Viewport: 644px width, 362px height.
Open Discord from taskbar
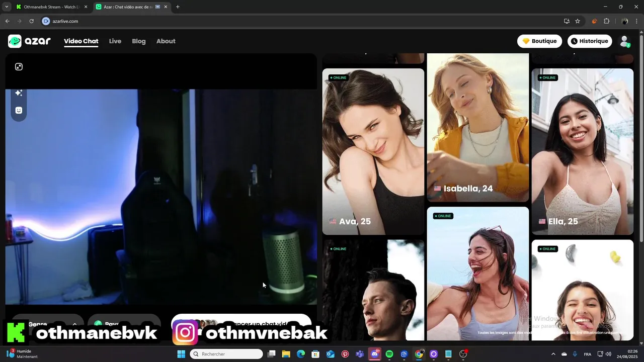click(x=375, y=354)
